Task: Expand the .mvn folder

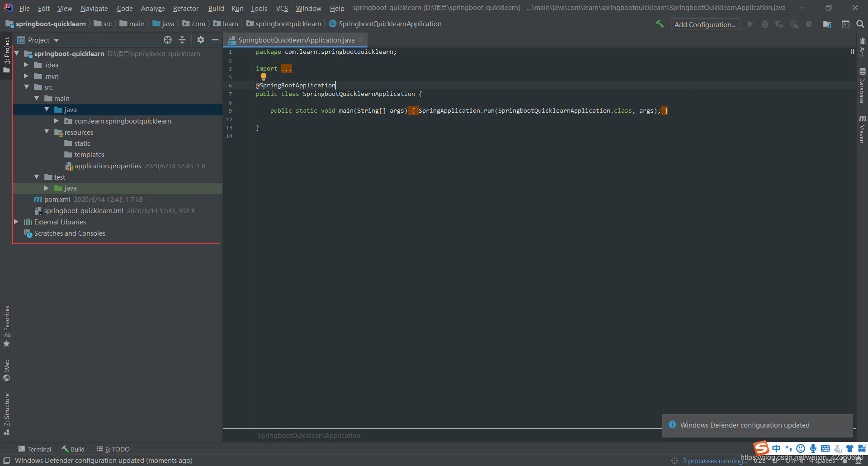Action: 26,76
